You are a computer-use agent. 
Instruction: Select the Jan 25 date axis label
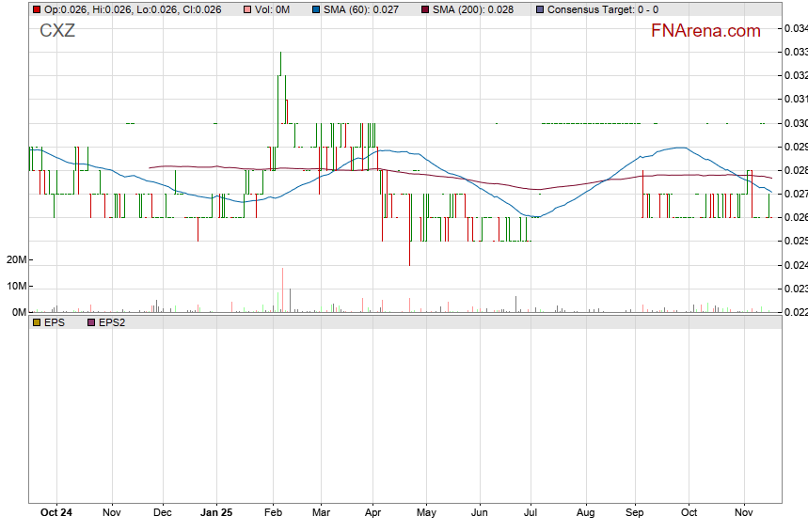tap(217, 513)
